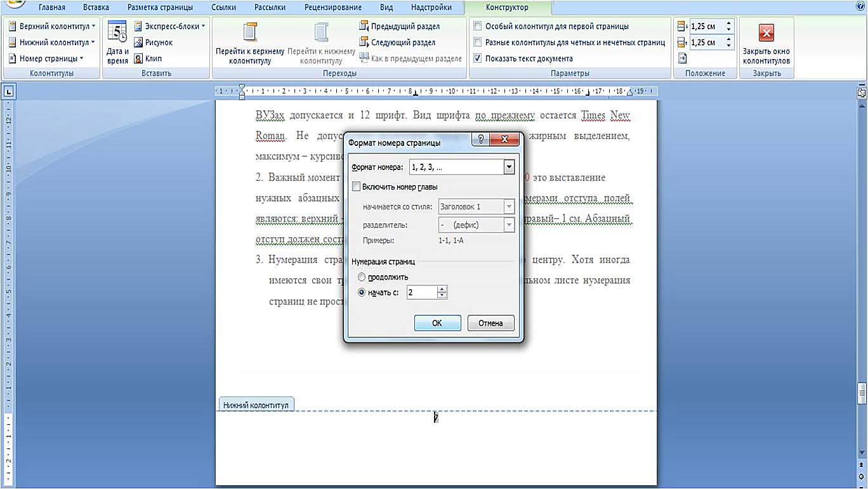The height and width of the screenshot is (489, 868).
Task: Click the first line indent marker on ruler
Action: point(242,88)
